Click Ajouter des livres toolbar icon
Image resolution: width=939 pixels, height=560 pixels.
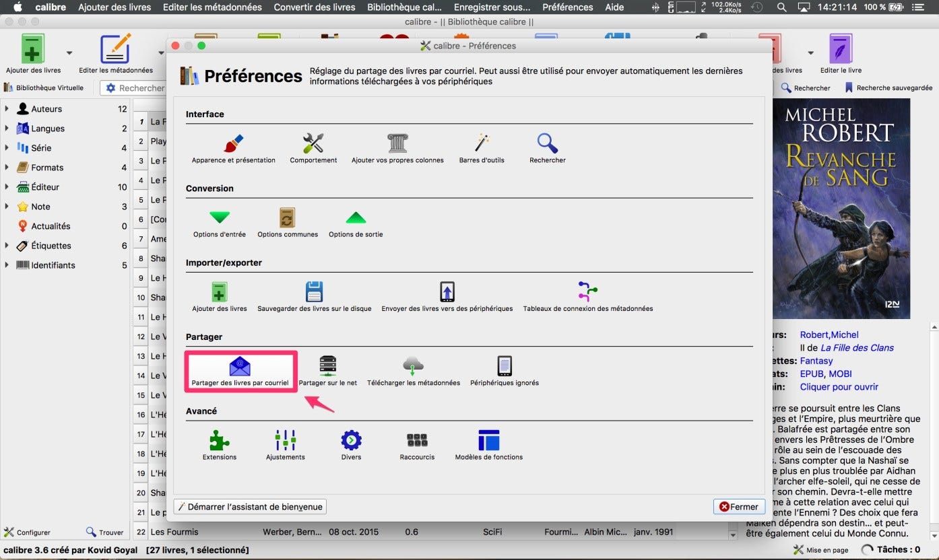(33, 53)
